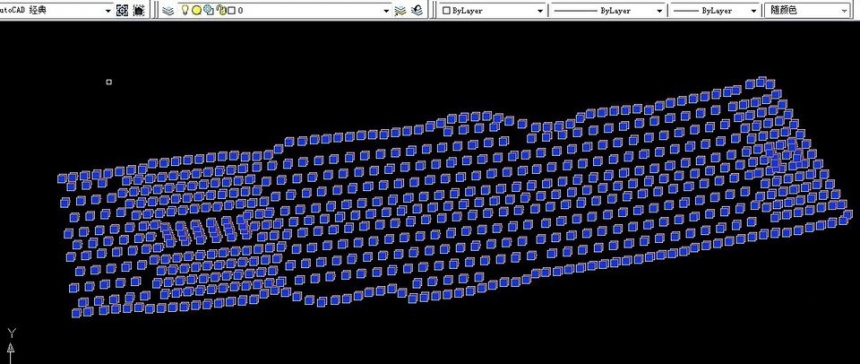Click the Layer Previous icon
The image size is (860, 364).
click(x=417, y=10)
